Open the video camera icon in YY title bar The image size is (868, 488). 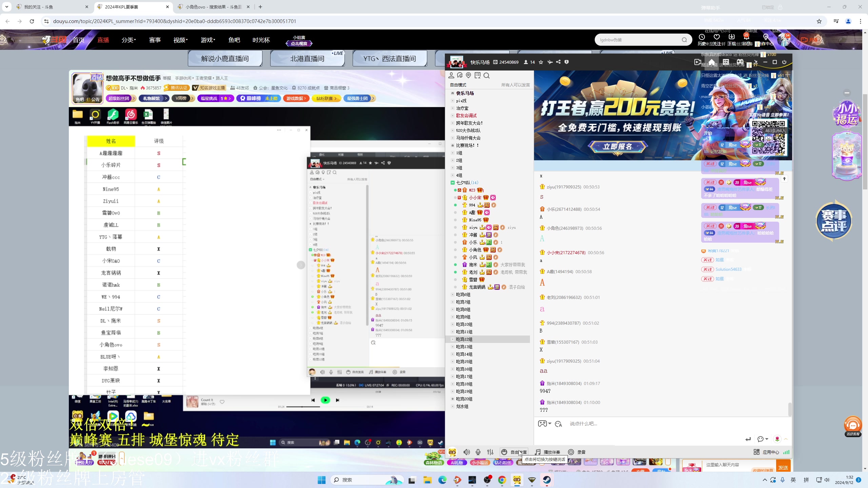click(x=697, y=62)
